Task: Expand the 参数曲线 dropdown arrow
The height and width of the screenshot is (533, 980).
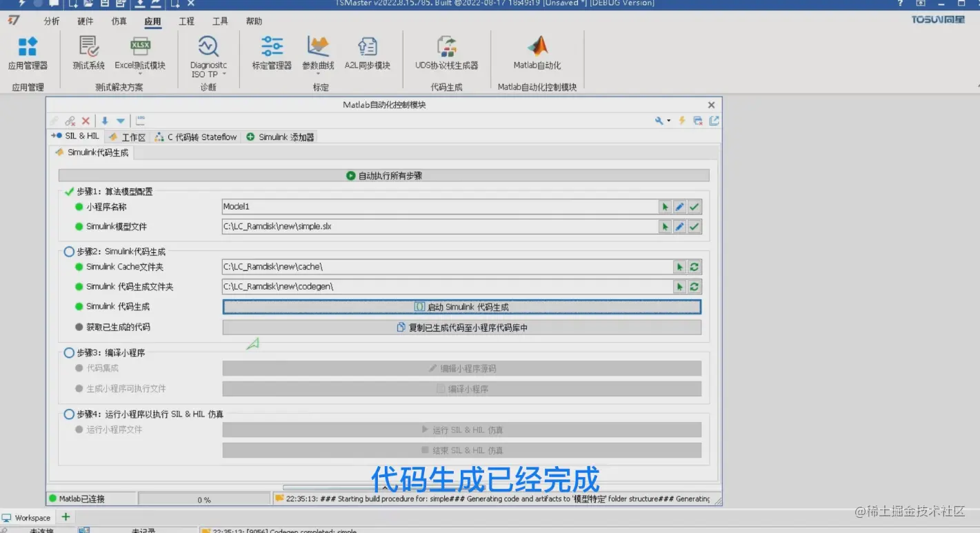Action: click(x=318, y=74)
